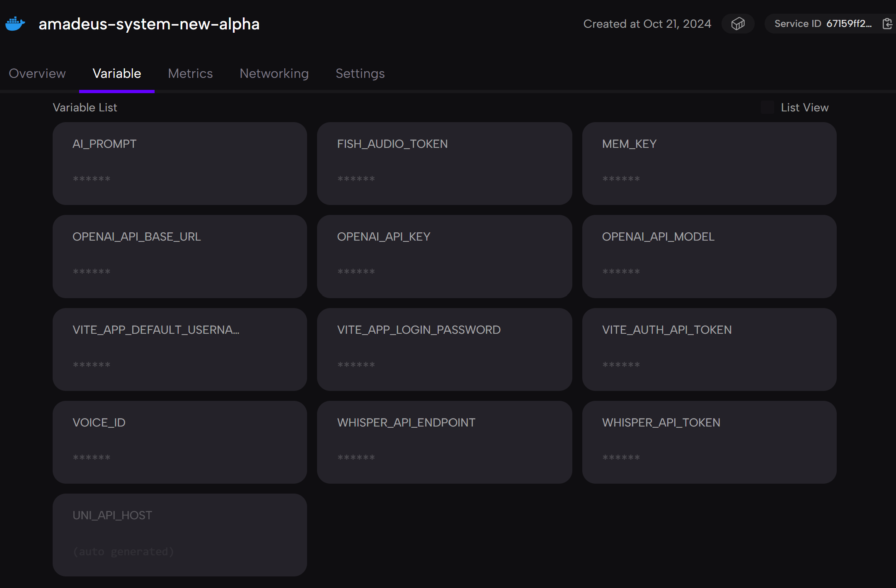Viewport: 896px width, 588px height.
Task: Navigate to the Overview tab
Action: (x=37, y=74)
